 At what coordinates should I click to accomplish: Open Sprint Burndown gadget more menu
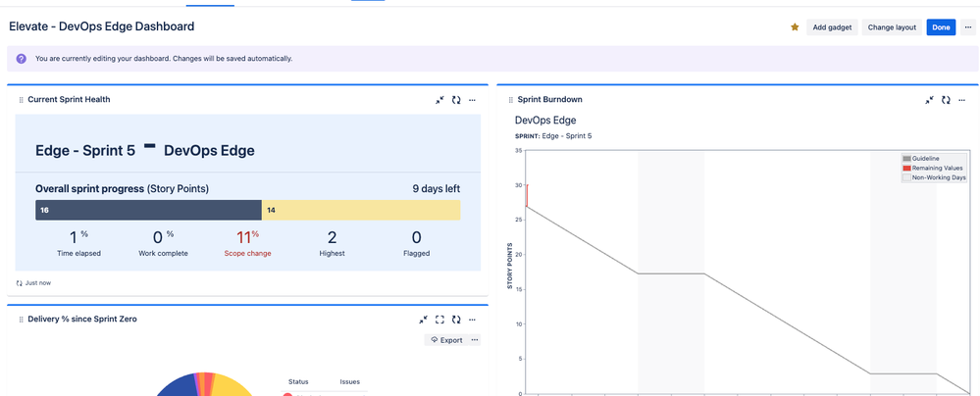pos(962,100)
